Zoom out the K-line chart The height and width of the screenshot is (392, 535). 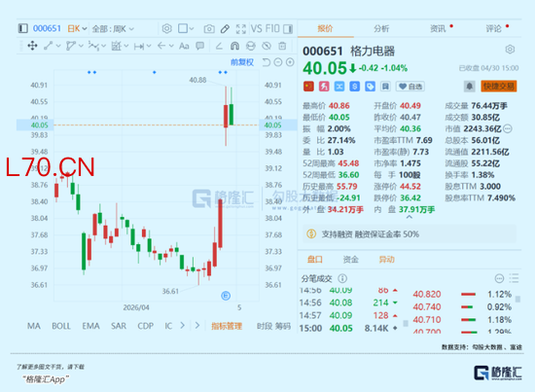[278, 62]
